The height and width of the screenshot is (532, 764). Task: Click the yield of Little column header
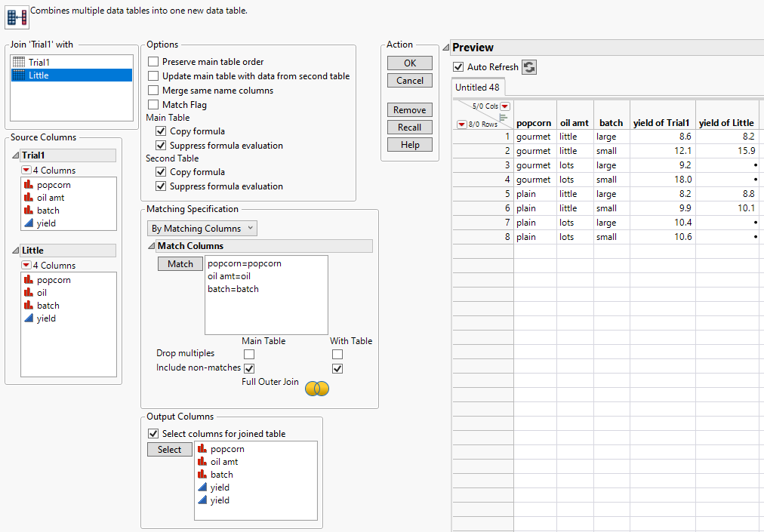click(726, 123)
